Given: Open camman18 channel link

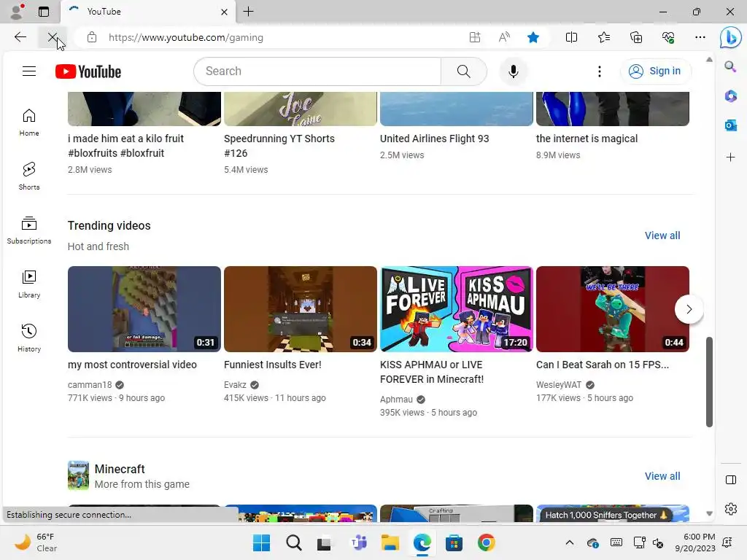Looking at the screenshot, I should click(90, 385).
